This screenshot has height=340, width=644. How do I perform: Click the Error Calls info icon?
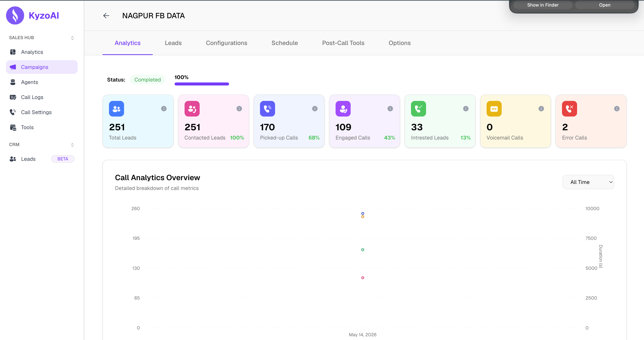click(617, 109)
